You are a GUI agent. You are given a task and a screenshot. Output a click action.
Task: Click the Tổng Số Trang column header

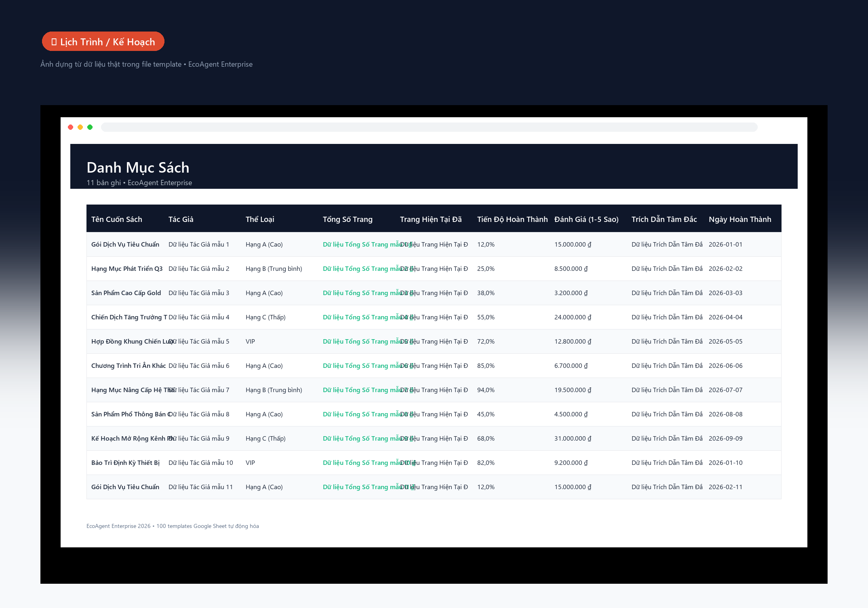tap(348, 219)
